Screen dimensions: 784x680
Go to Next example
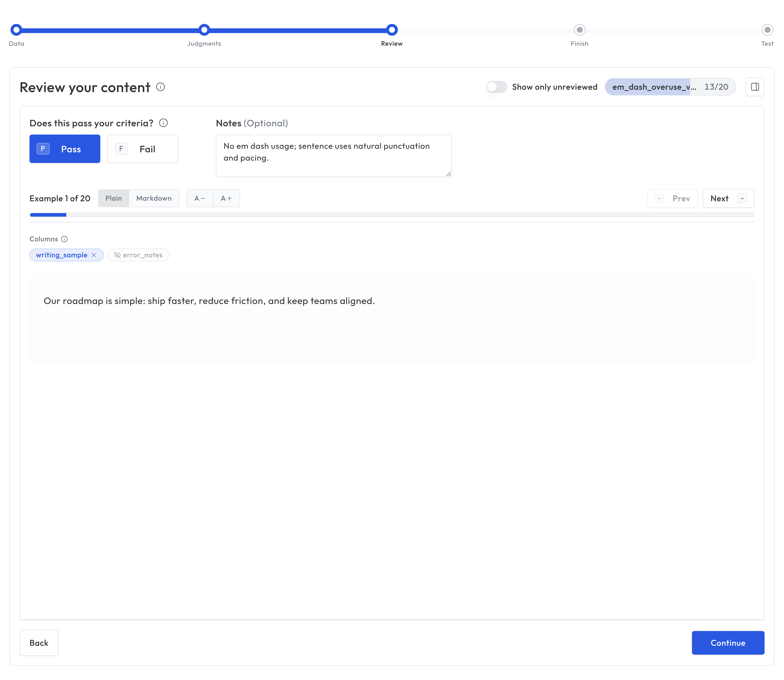pos(728,198)
